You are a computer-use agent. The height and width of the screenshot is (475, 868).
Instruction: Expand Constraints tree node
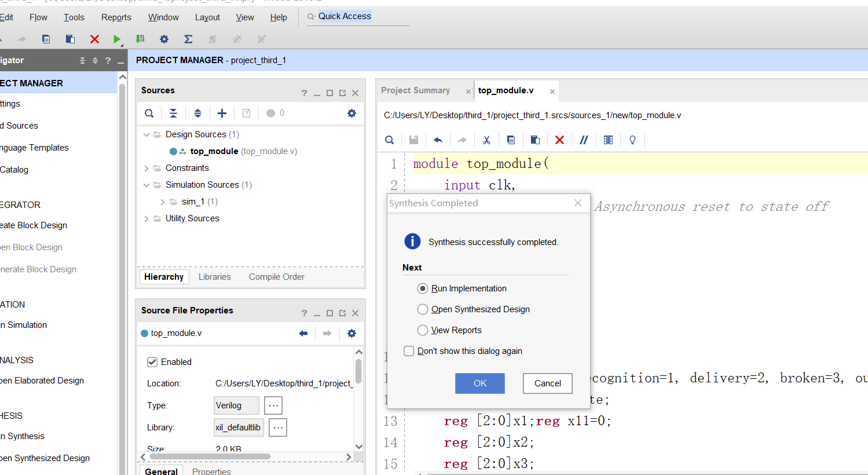[x=147, y=168]
